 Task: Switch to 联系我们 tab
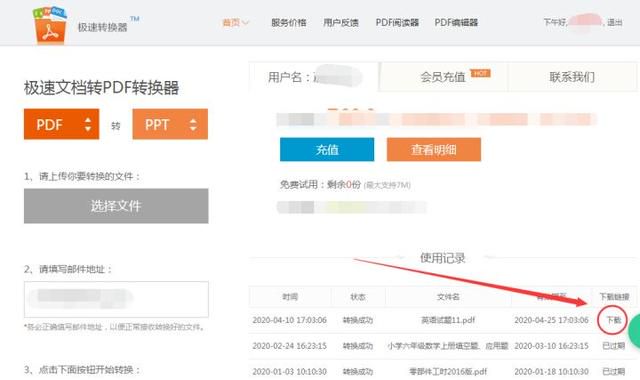572,77
